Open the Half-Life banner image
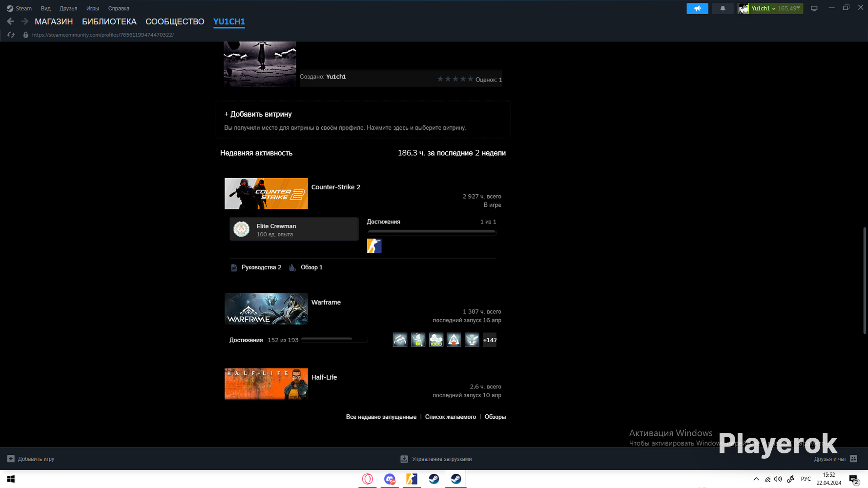 click(266, 384)
